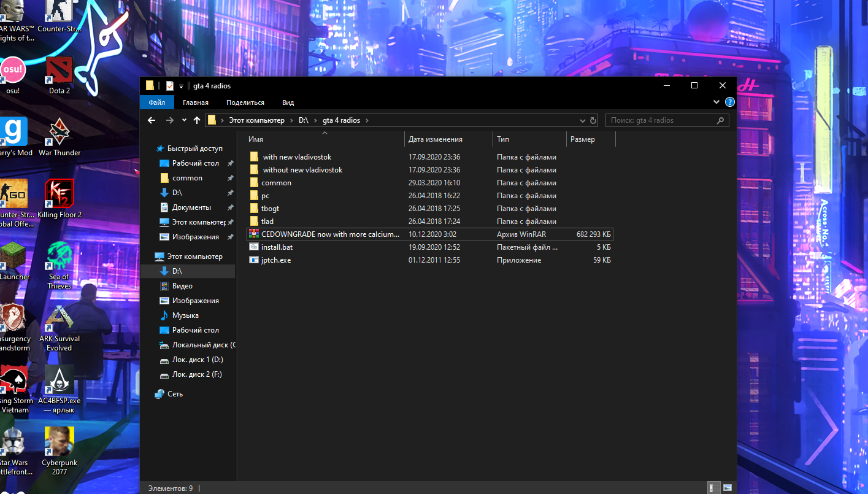Click the Counter-Strike Global Offensive desktop icon
868x494 pixels.
click(15, 203)
